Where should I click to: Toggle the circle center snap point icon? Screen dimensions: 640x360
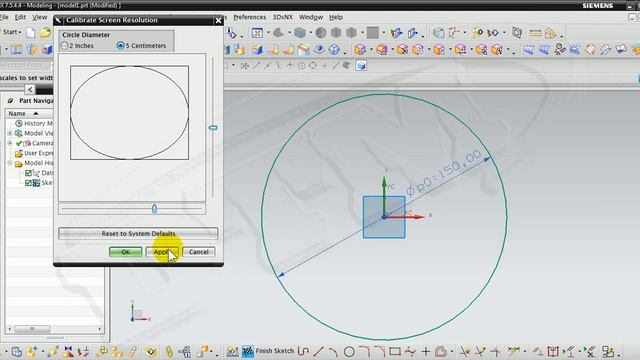(302, 65)
